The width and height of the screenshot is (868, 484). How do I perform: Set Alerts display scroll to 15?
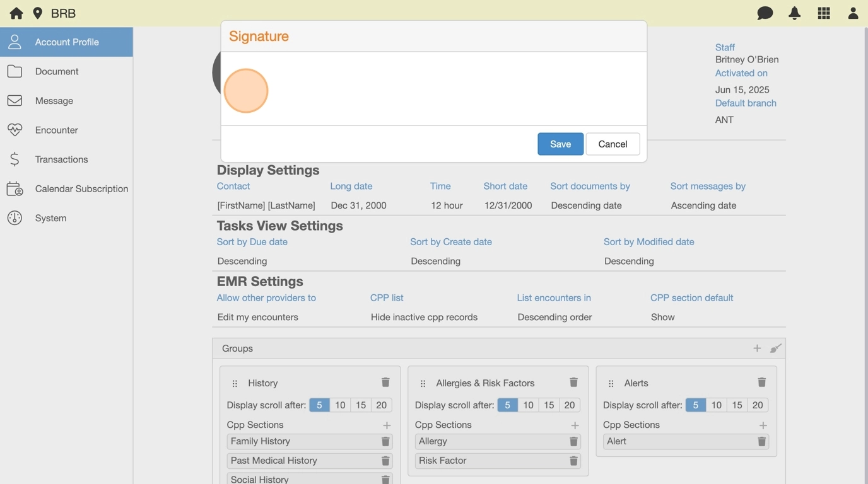tap(737, 405)
